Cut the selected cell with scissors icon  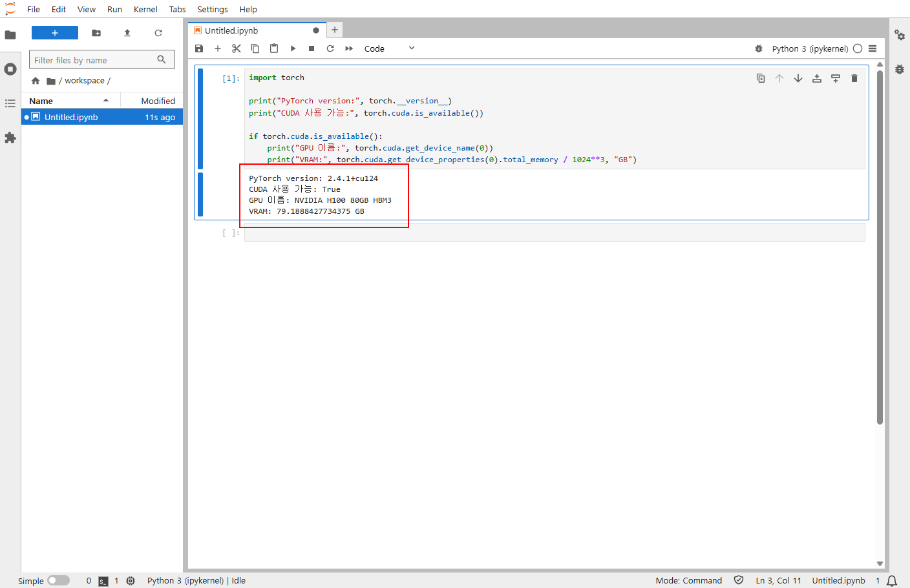pyautogui.click(x=237, y=48)
